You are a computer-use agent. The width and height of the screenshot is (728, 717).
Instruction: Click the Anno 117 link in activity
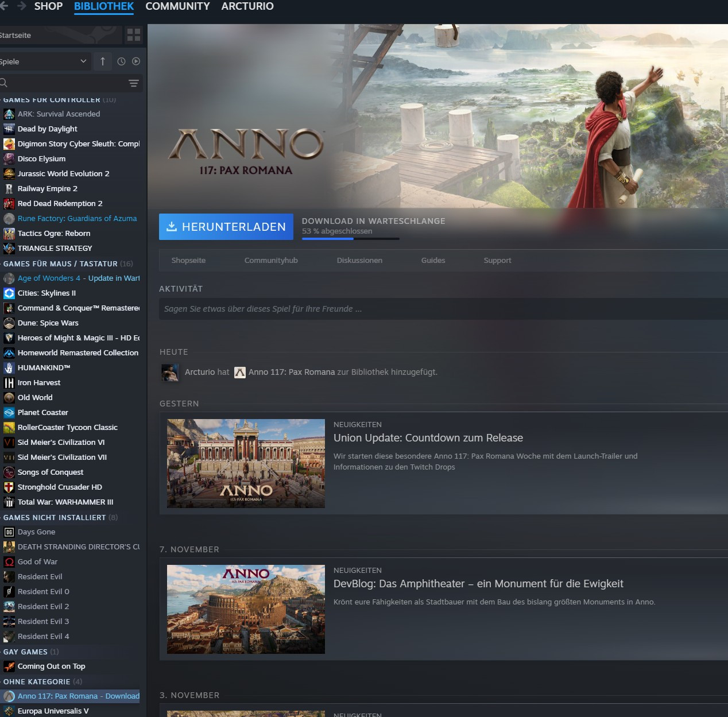pos(292,373)
